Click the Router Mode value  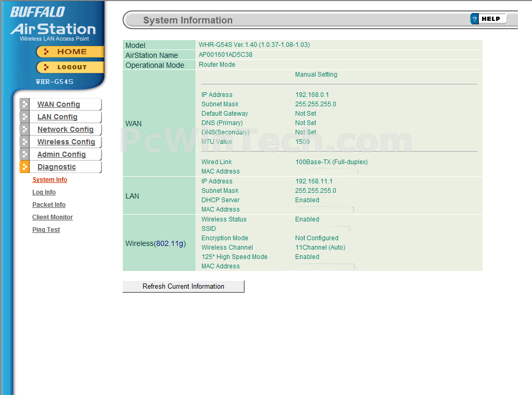click(x=217, y=65)
